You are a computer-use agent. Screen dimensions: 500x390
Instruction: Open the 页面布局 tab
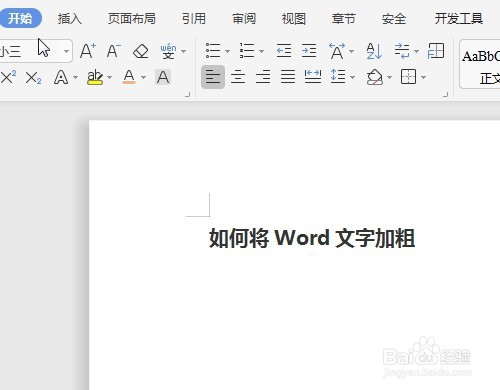tap(132, 19)
